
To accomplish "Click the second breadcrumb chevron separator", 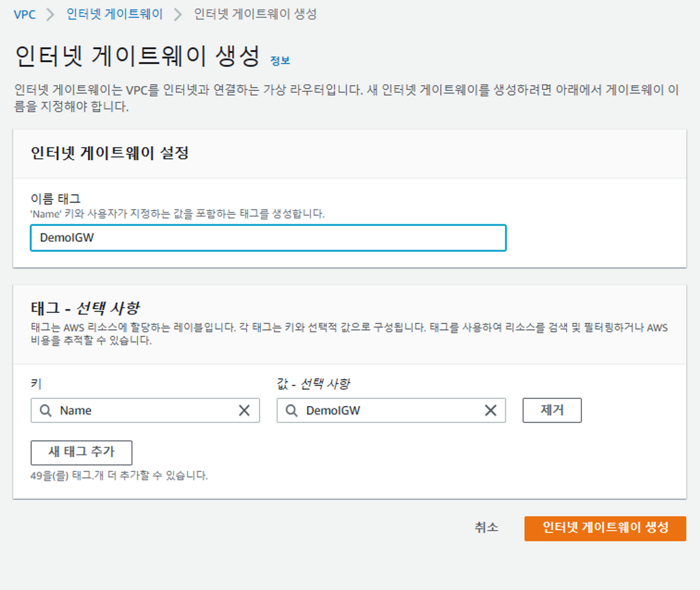I will pyautogui.click(x=178, y=15).
